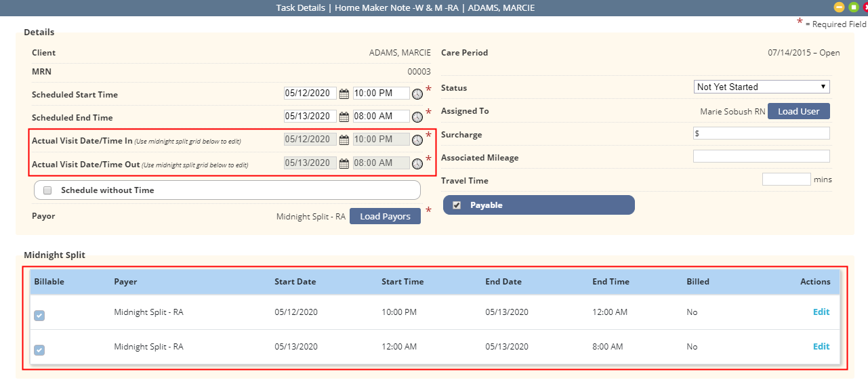Open the Status dropdown showing Not Yet Started

click(x=762, y=87)
